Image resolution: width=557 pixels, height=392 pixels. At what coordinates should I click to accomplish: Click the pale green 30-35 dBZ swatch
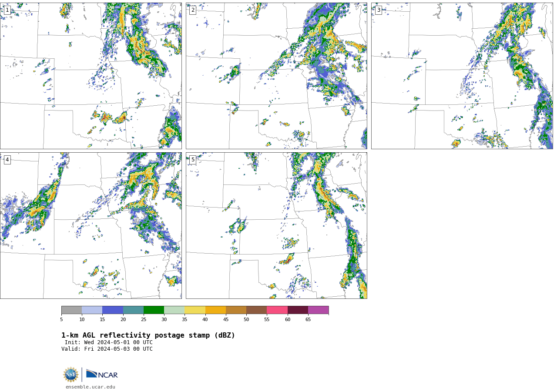pos(174,310)
